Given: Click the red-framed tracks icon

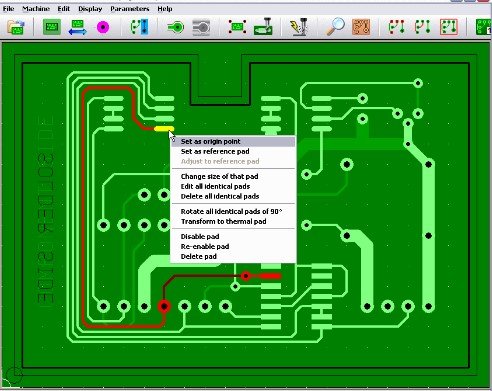Looking at the screenshot, I should [x=449, y=27].
